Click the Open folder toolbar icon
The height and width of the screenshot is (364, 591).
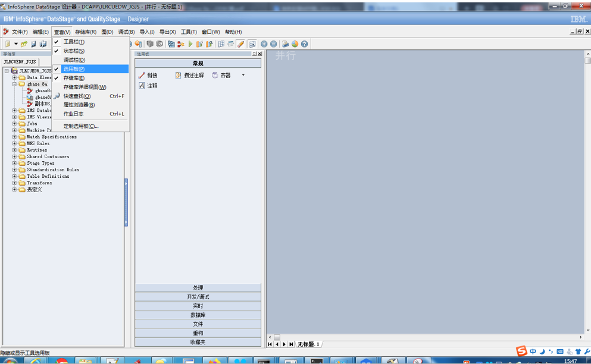tap(24, 44)
